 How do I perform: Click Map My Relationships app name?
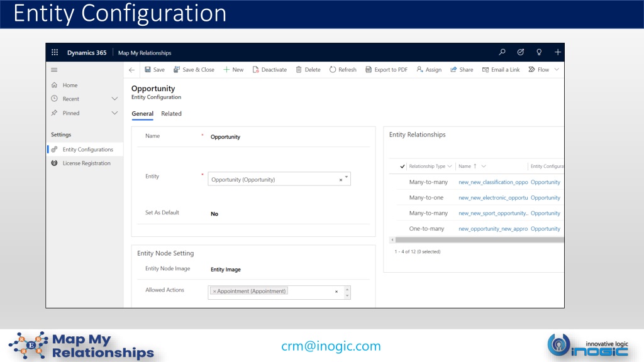145,53
